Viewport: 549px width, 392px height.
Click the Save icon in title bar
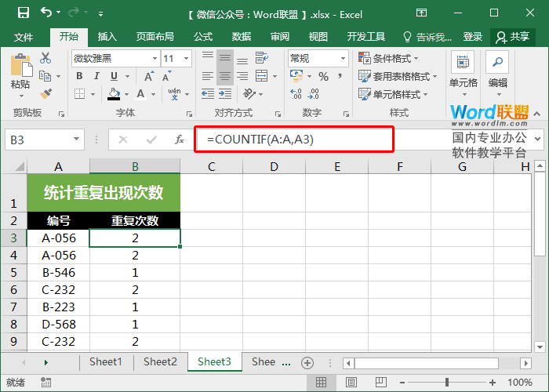[24, 13]
